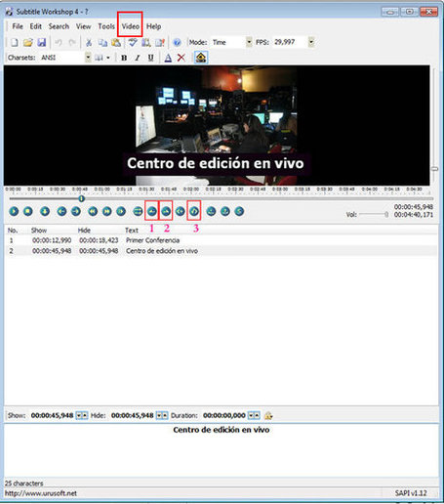The height and width of the screenshot is (504, 444).
Task: Click the Save floppy disk icon
Action: pyautogui.click(x=42, y=42)
